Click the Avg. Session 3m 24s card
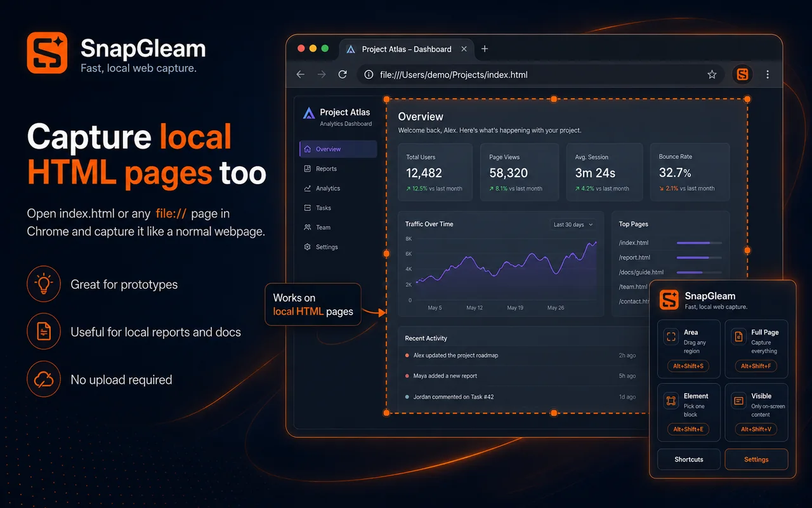Image resolution: width=812 pixels, height=508 pixels. [605, 172]
